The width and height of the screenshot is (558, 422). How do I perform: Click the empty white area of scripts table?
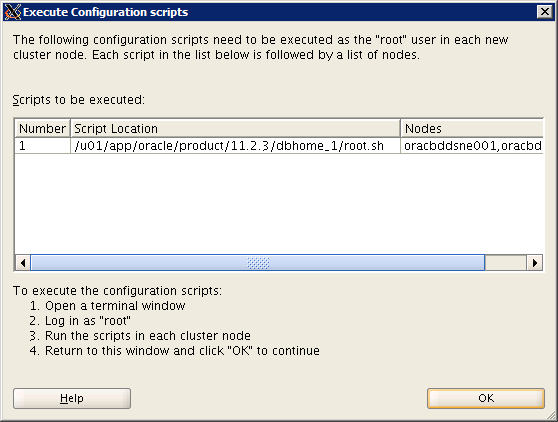tap(279, 204)
